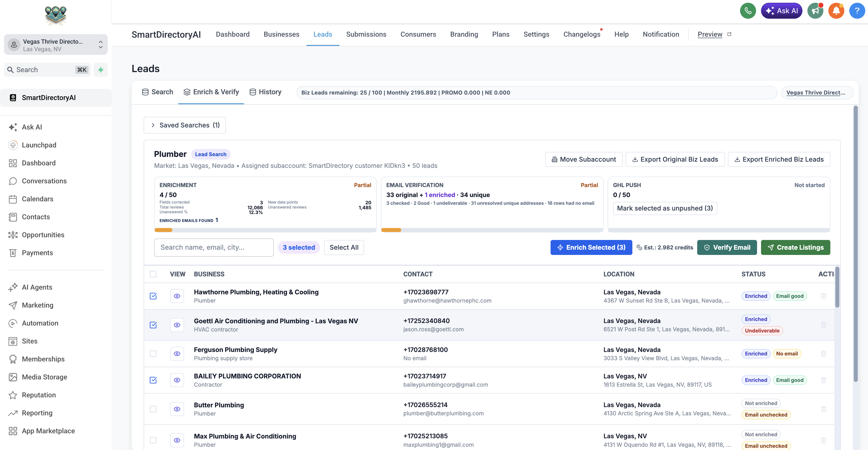Click the Enrich Selected (3) button
Screen dimensions: 868x450
tap(591, 247)
